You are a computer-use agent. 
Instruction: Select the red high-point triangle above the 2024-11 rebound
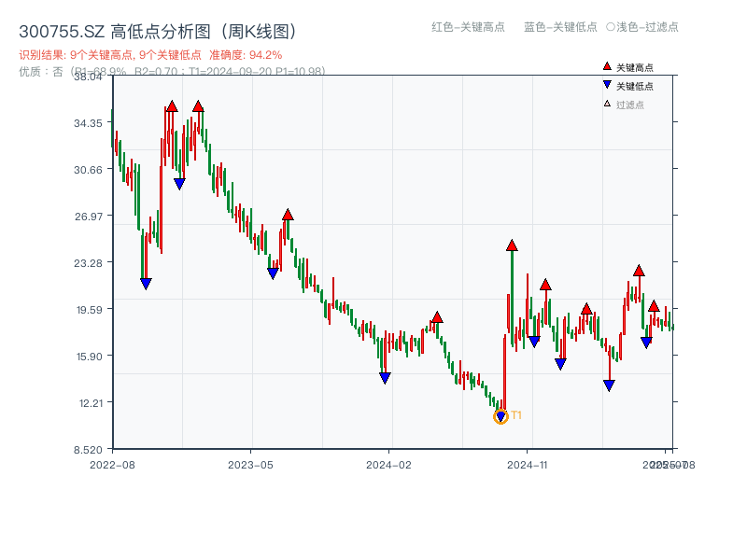[512, 245]
